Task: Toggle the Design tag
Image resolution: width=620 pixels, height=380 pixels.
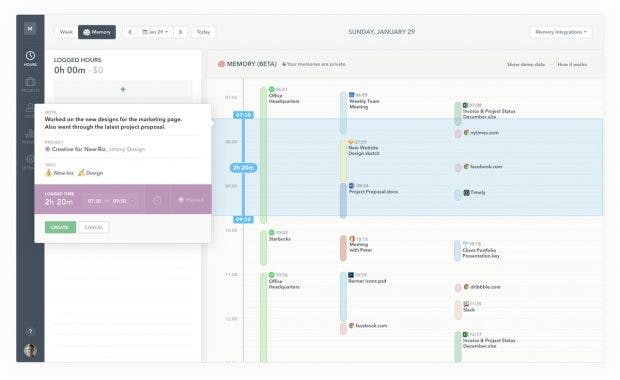Action: click(91, 173)
